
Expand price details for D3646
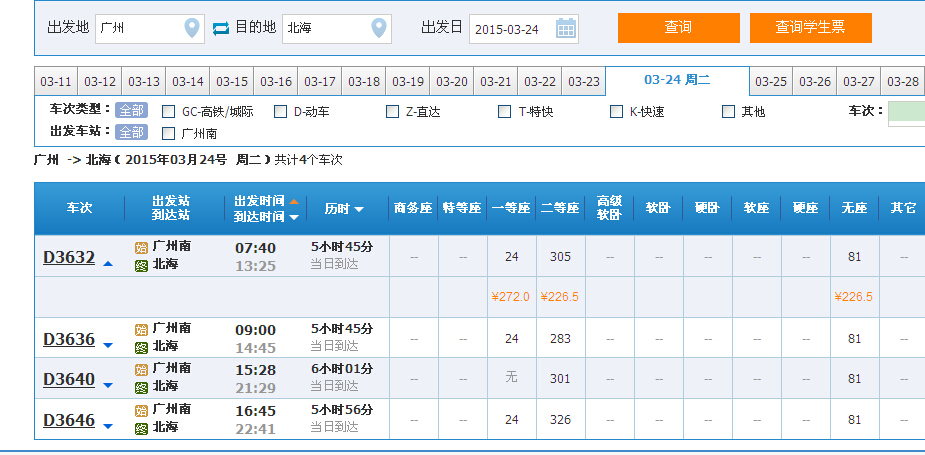tap(107, 426)
